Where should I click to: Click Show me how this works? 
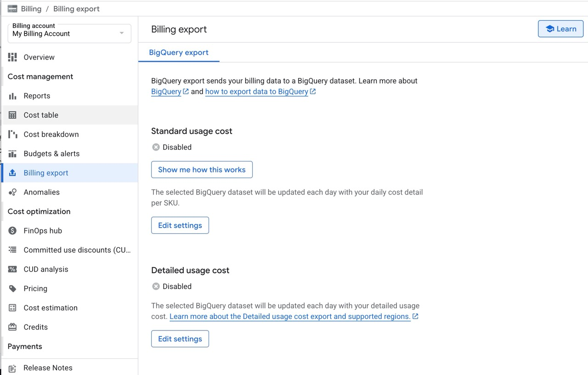[x=202, y=169]
